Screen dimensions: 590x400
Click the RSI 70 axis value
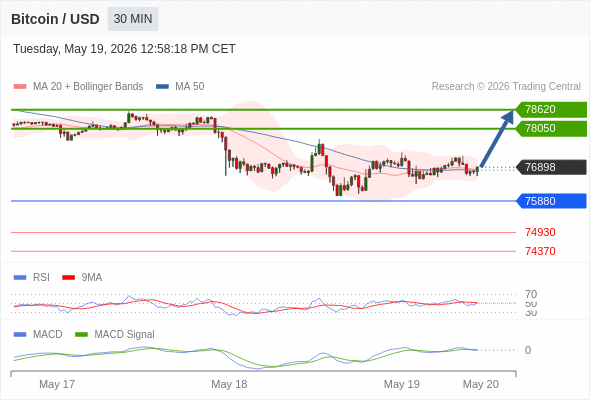[531, 294]
